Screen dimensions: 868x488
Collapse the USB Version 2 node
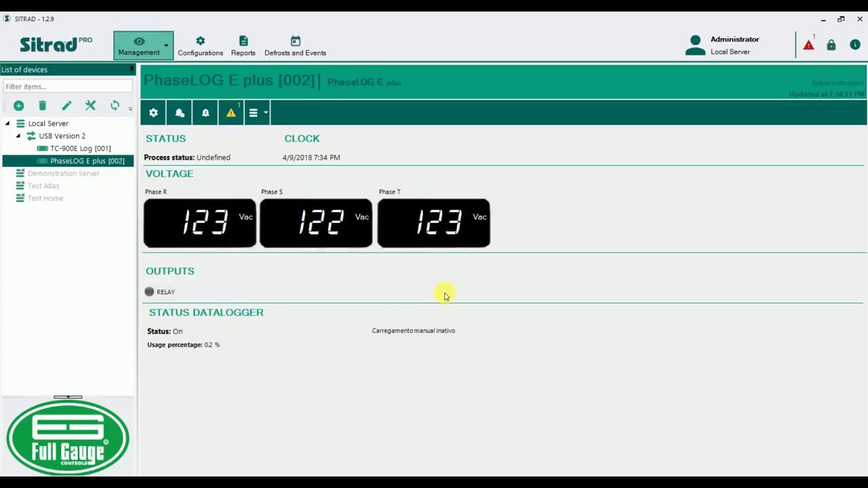(x=18, y=136)
